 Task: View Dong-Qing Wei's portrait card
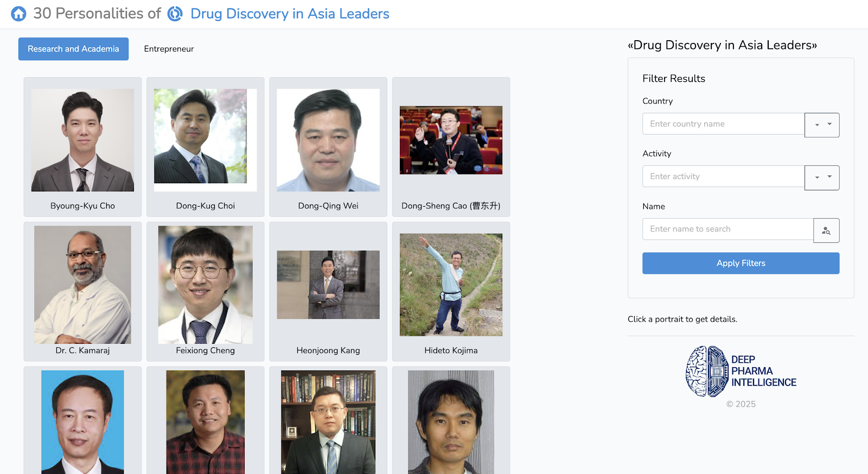[x=328, y=140]
